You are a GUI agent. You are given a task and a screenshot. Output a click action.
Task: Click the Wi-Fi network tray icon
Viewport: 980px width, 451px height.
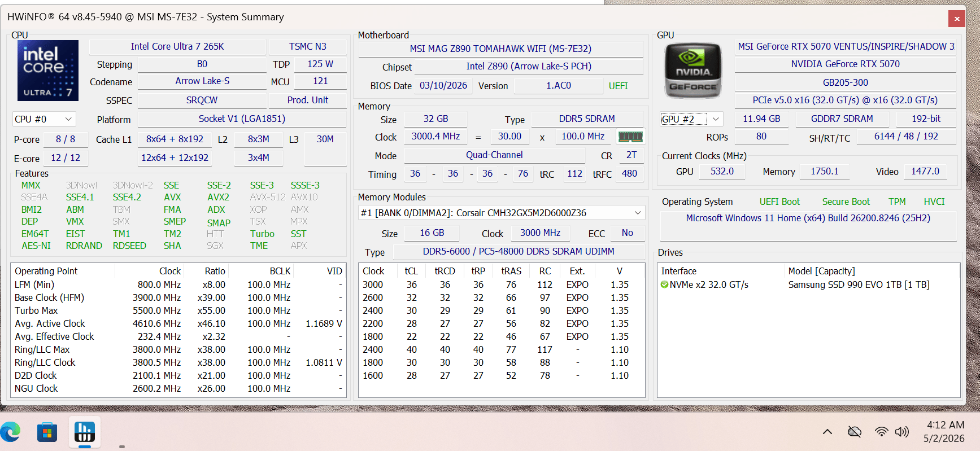(x=881, y=432)
